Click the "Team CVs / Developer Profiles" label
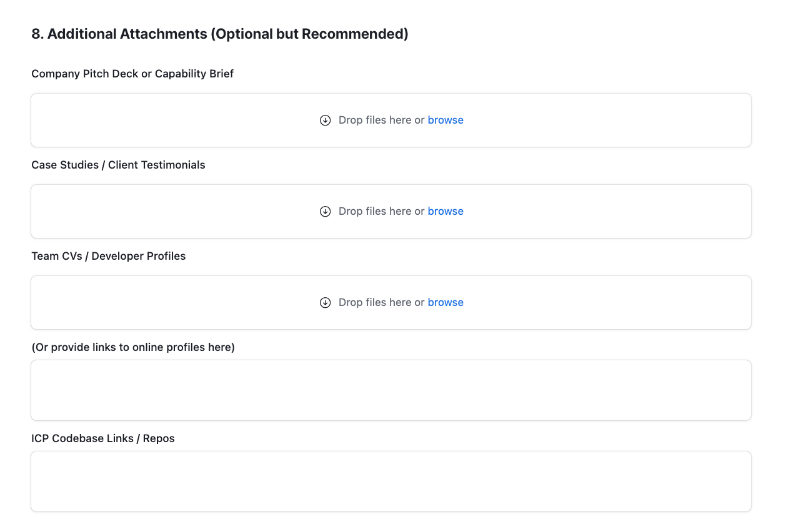This screenshot has width=786, height=532. [109, 256]
